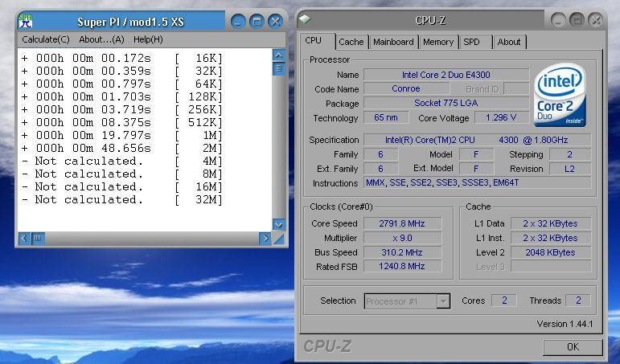The image size is (620, 364).
Task: Expand the Processor #1 selection dropdown
Action: click(443, 301)
